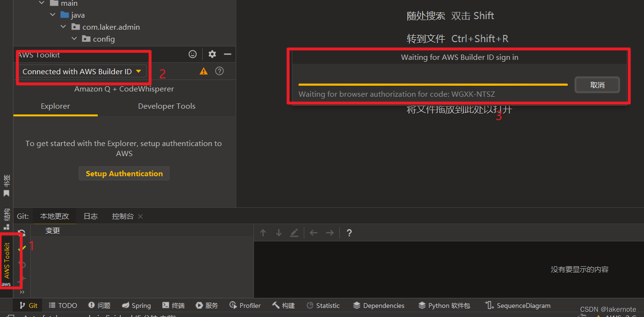Click the 'To get started with the Explorer' message
This screenshot has height=317, width=644.
coord(124,148)
